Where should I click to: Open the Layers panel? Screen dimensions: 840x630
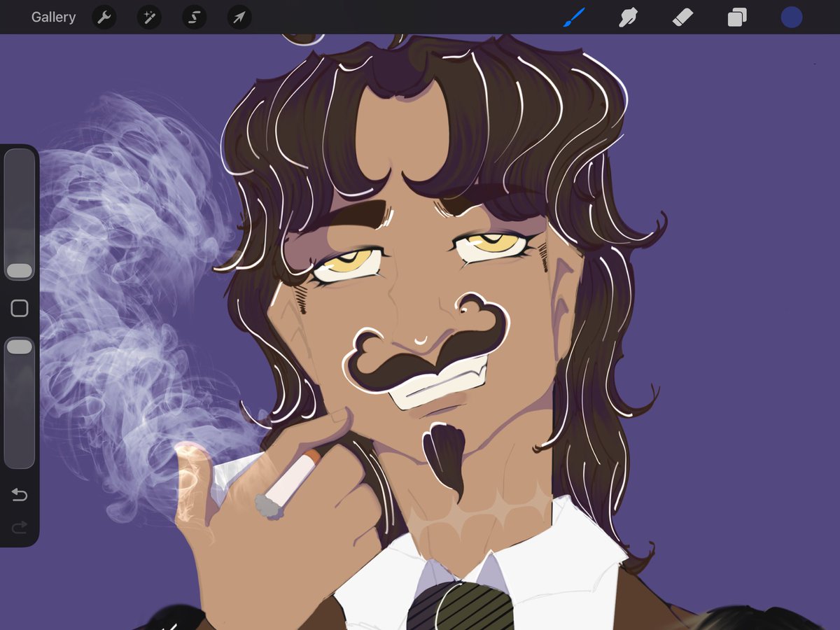pos(737,17)
